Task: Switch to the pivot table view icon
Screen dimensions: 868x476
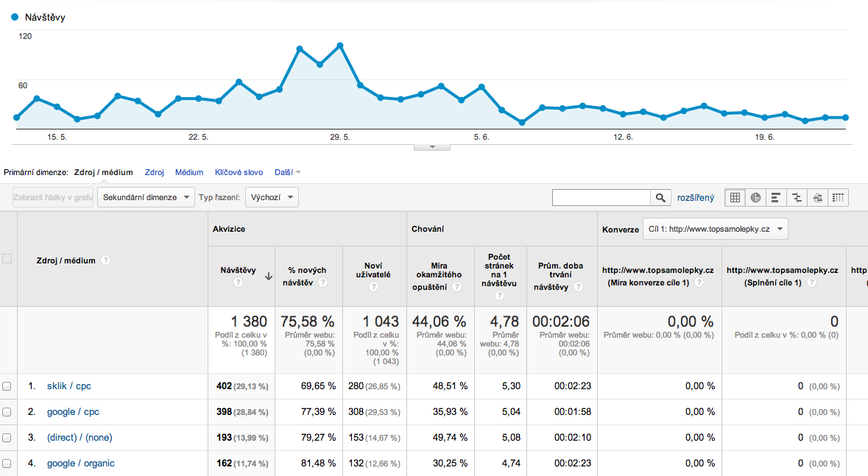Action: click(x=838, y=198)
